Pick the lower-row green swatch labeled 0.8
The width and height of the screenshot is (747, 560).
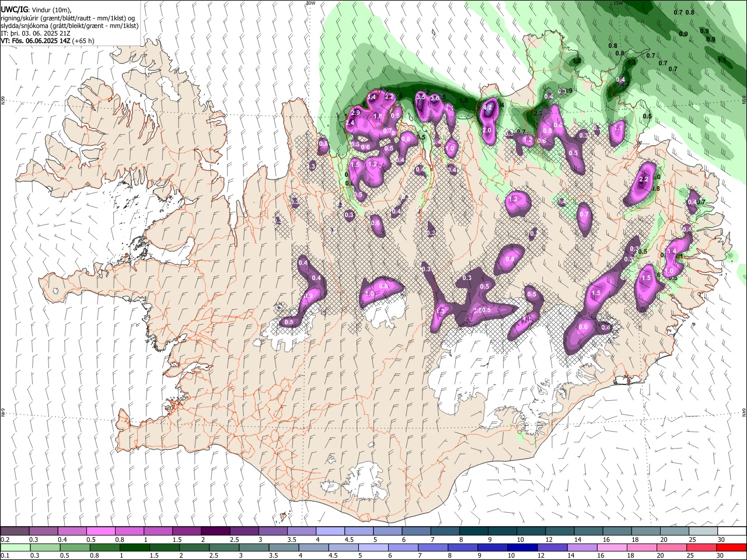104,547
